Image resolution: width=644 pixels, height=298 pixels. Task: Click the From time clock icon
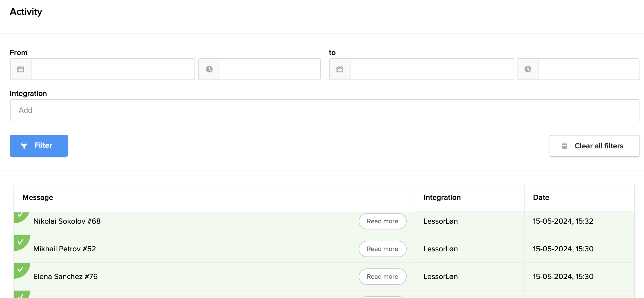point(209,69)
